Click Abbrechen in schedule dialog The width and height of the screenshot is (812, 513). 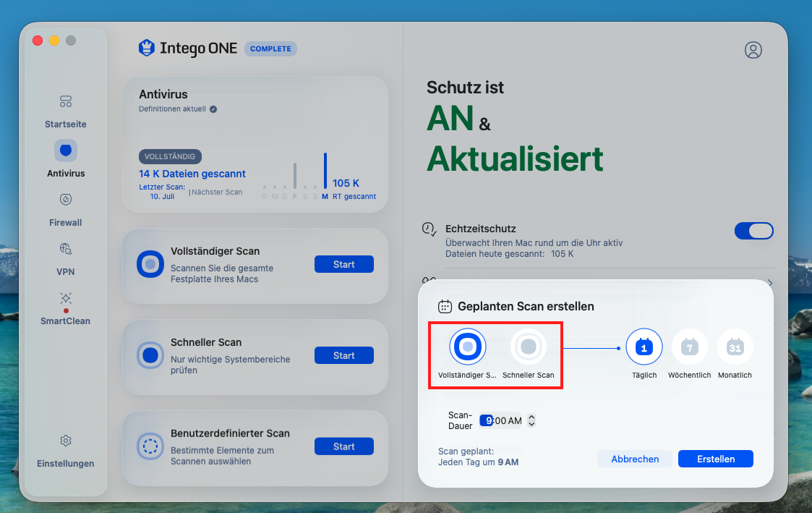click(635, 459)
